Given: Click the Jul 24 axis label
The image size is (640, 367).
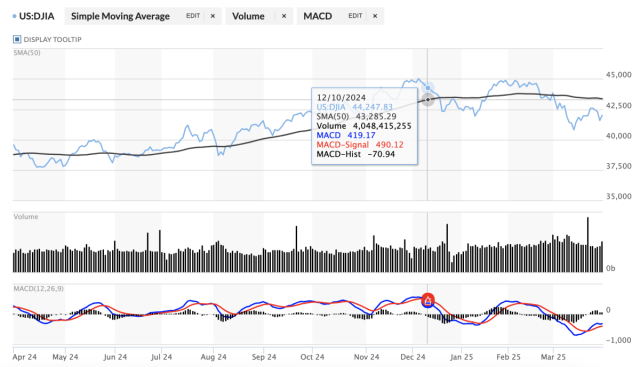Looking at the screenshot, I should pos(162,357).
